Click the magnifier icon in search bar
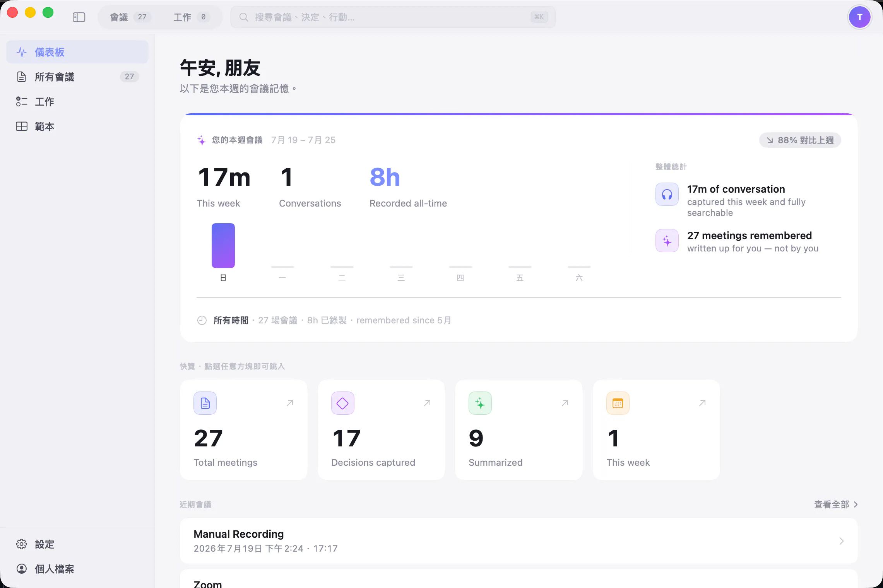 coord(244,17)
